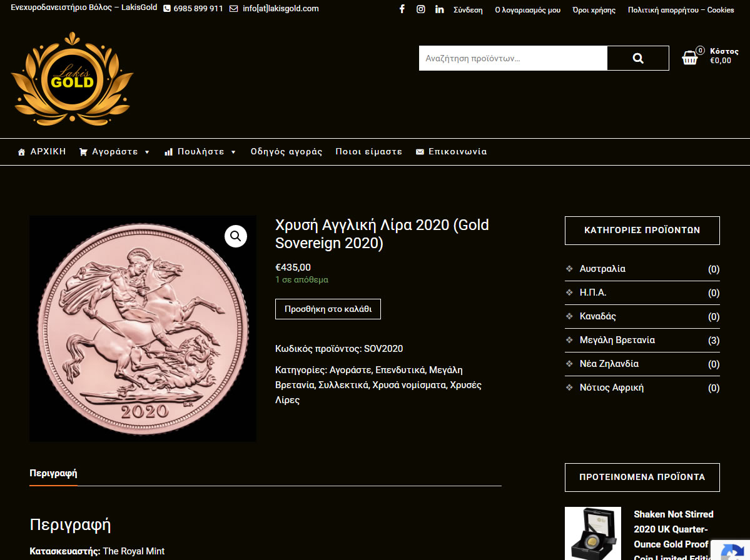Go to ΑΡΧΙΚΗ home menu item
This screenshot has width=750, height=560.
[x=42, y=152]
